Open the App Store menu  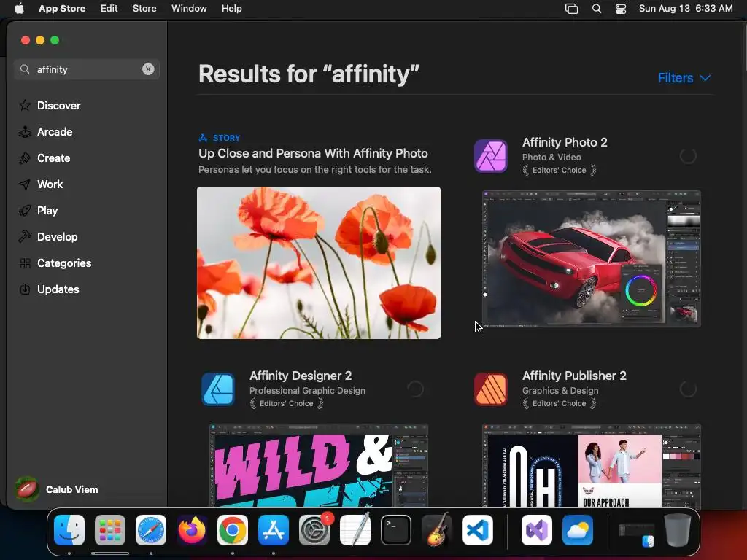pyautogui.click(x=62, y=9)
